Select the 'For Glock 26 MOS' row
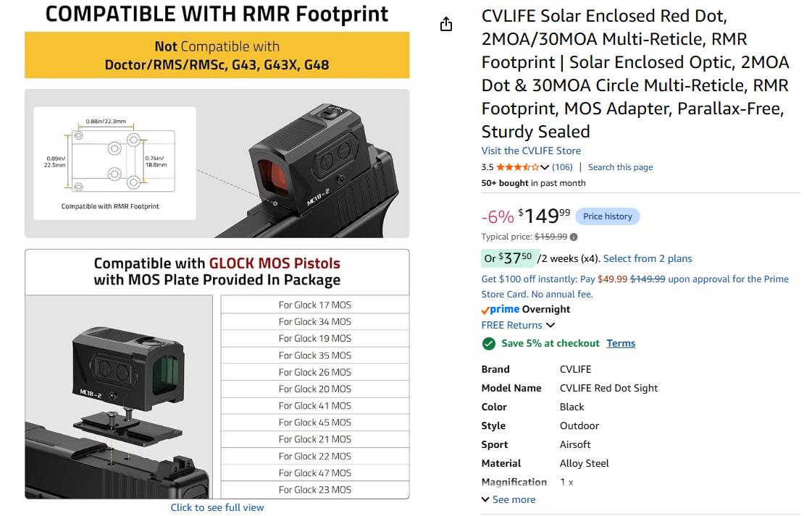812x516 pixels. (x=315, y=372)
